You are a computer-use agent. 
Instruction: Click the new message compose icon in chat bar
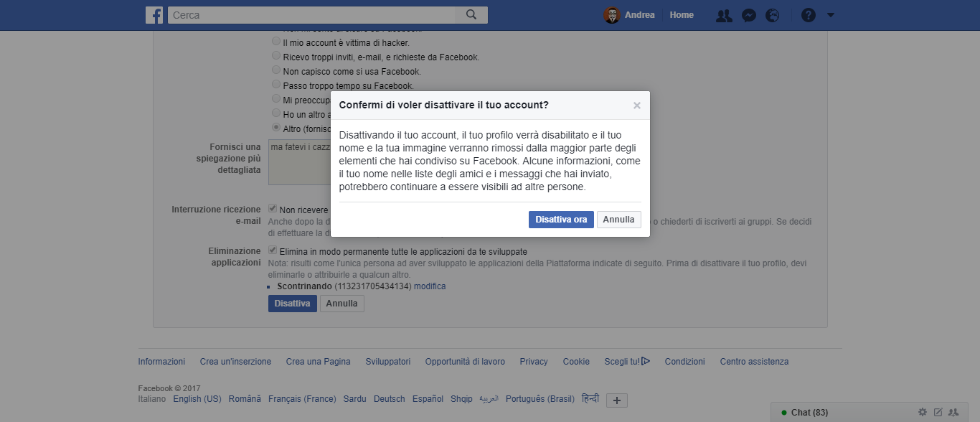tap(938, 413)
